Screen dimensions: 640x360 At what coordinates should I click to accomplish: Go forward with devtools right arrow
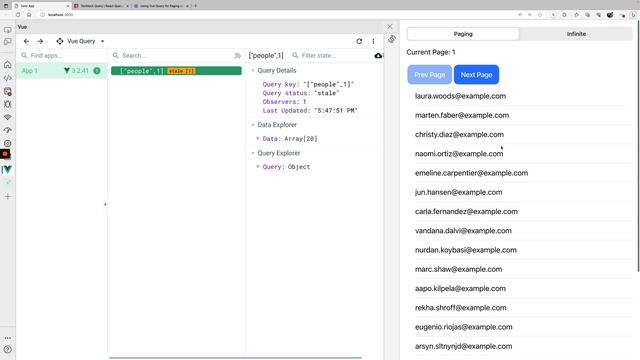coord(40,41)
